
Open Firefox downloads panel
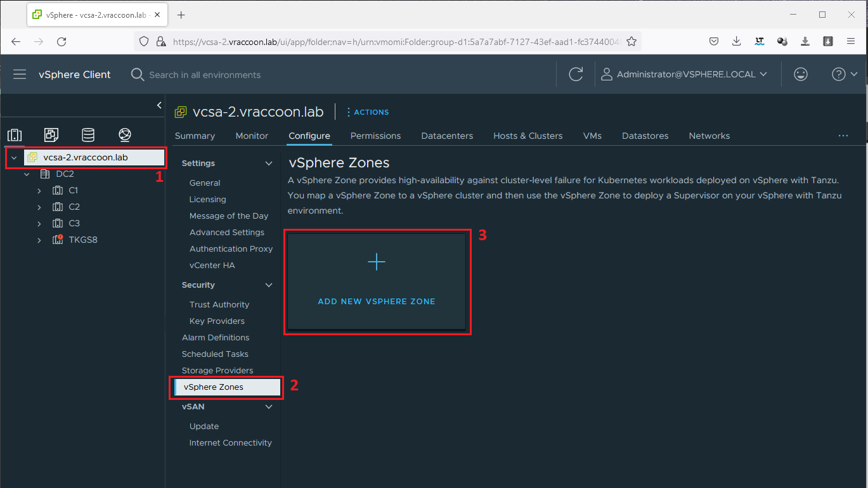pos(736,41)
